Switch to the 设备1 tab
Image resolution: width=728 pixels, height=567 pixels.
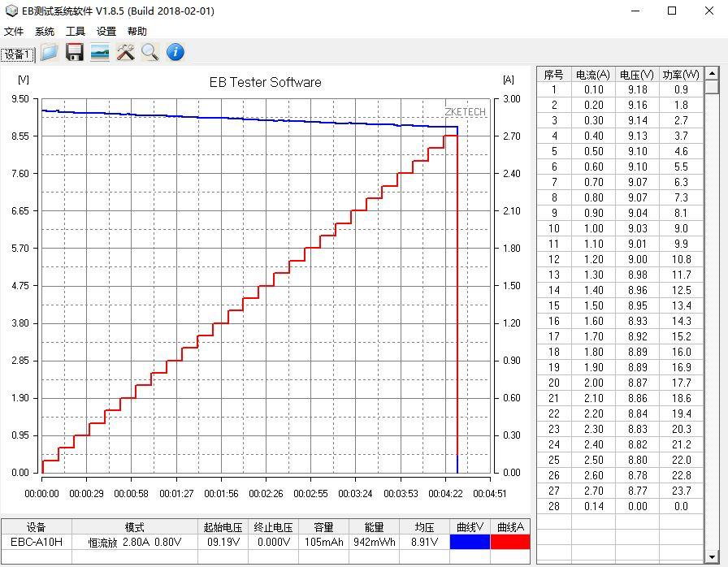(x=17, y=54)
